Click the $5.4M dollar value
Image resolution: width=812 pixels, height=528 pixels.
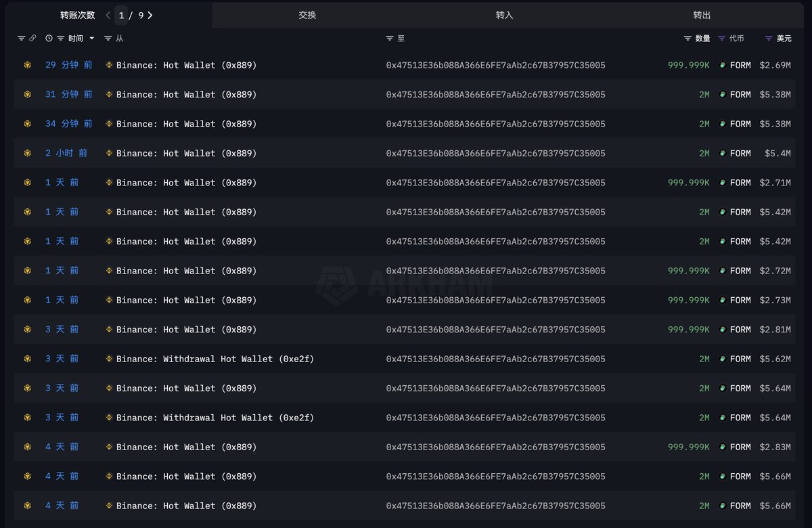pyautogui.click(x=777, y=153)
